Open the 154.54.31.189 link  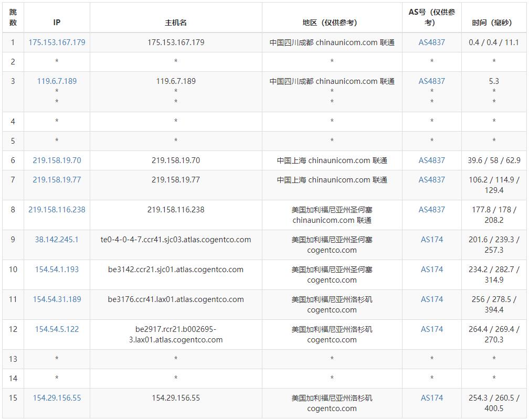point(56,299)
